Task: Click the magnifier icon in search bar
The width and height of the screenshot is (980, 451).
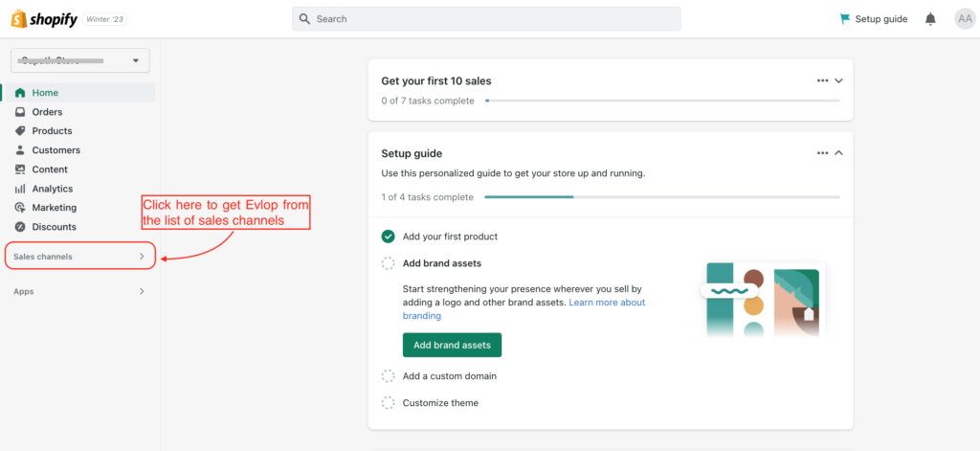Action: 304,19
